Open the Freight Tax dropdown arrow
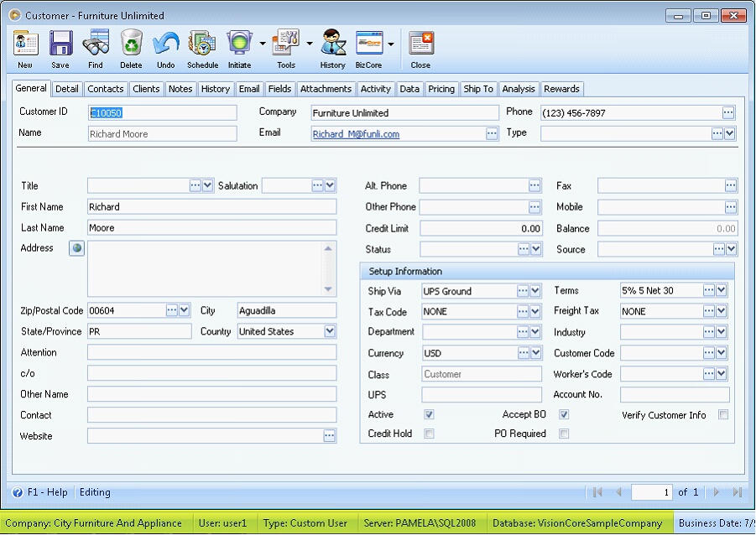This screenshot has height=535, width=756. tap(722, 311)
